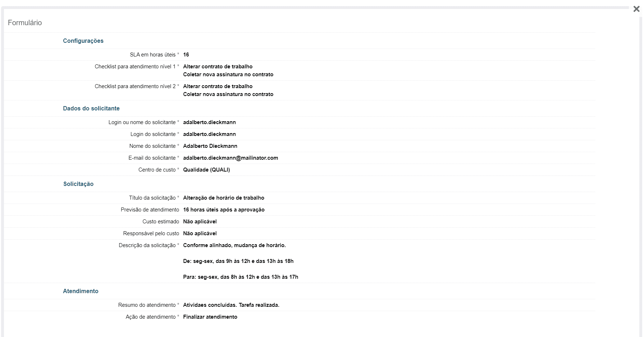Screen dimensions: 644x337
Task: Click the Resumo do atendimento text Atividaes concluídas
Action: tap(231, 305)
